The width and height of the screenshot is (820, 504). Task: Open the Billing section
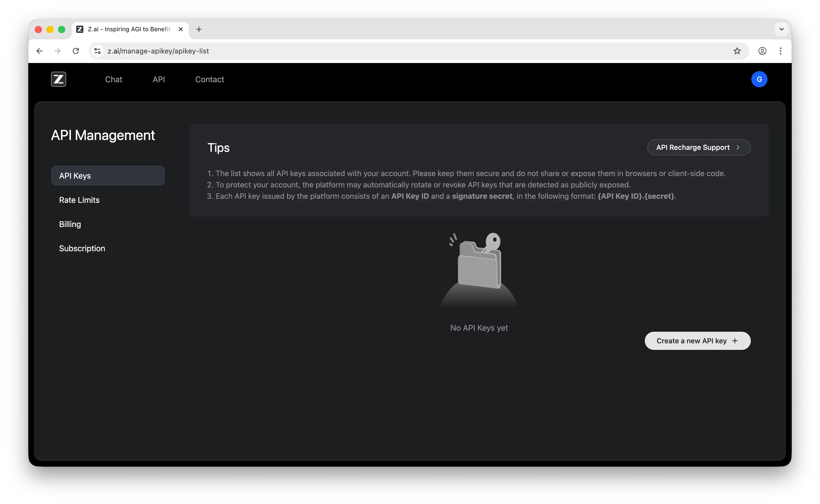click(70, 224)
